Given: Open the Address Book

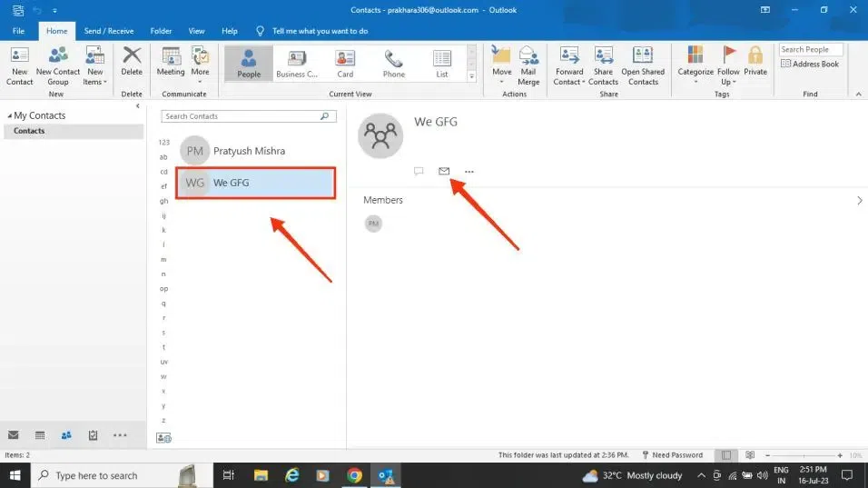Looking at the screenshot, I should coord(809,65).
